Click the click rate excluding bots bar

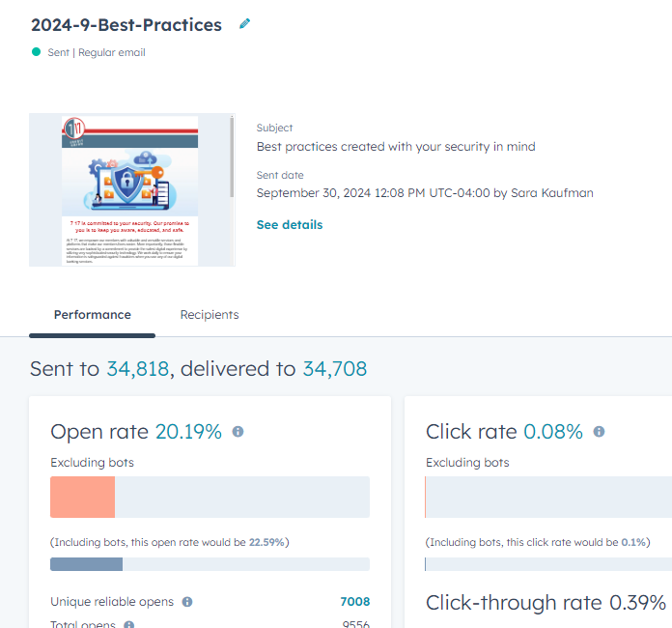(548, 497)
